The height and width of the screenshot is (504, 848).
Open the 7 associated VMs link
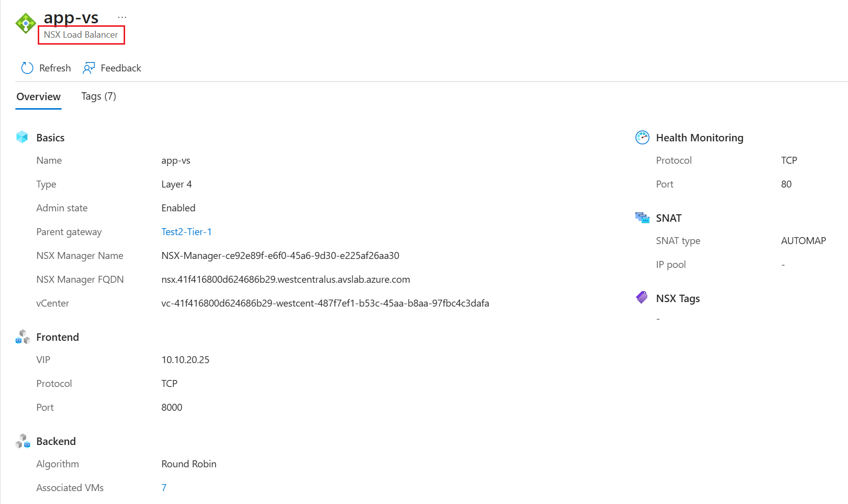point(164,488)
